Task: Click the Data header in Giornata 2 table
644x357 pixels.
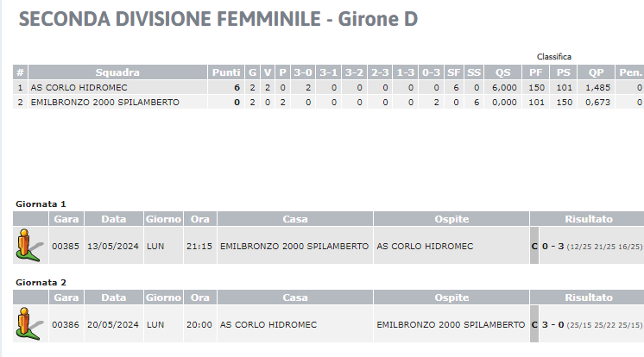Action: tap(114, 297)
